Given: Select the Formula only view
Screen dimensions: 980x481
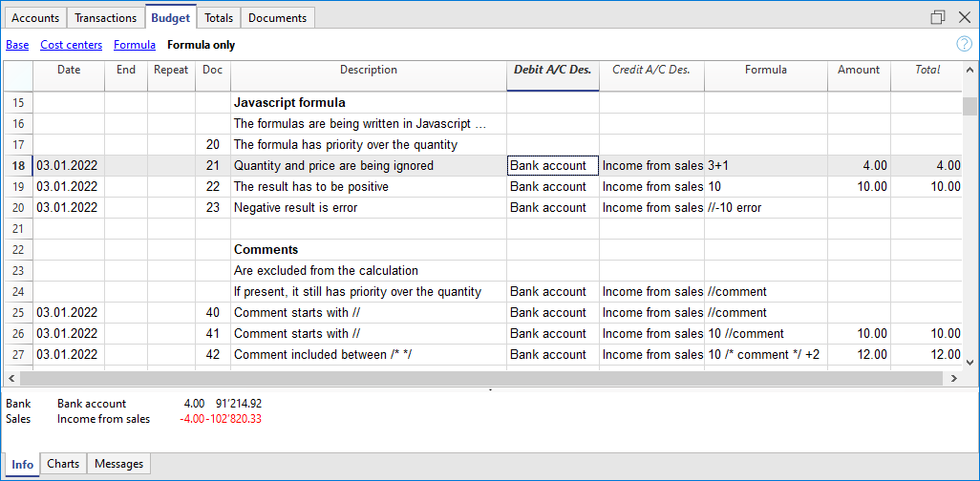Looking at the screenshot, I should coord(202,45).
